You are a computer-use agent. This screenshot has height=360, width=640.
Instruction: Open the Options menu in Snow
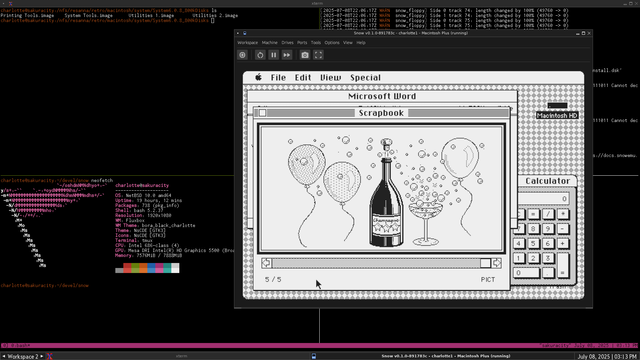pyautogui.click(x=332, y=42)
